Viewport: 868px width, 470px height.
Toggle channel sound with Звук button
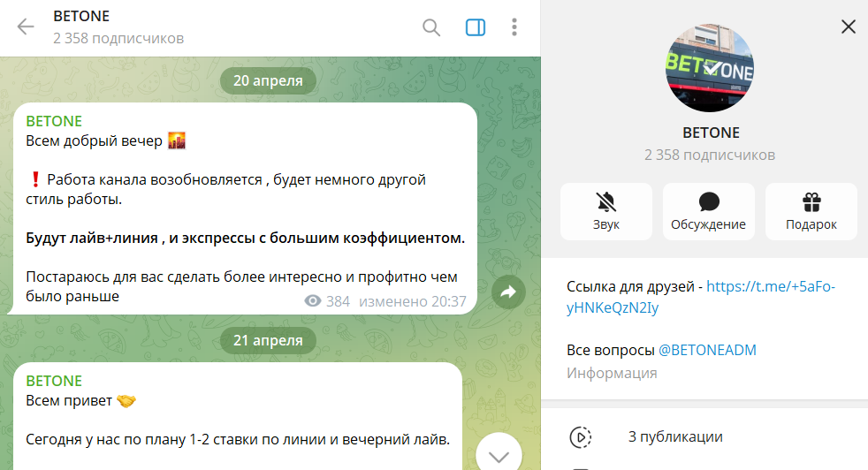(606, 211)
